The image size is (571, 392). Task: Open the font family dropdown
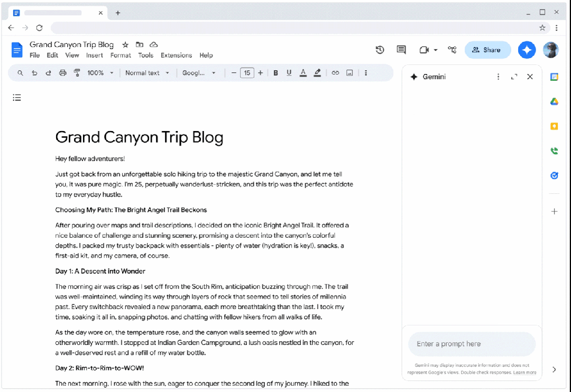(x=199, y=73)
